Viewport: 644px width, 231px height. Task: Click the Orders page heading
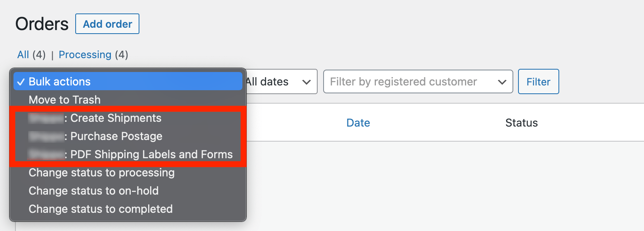41,24
